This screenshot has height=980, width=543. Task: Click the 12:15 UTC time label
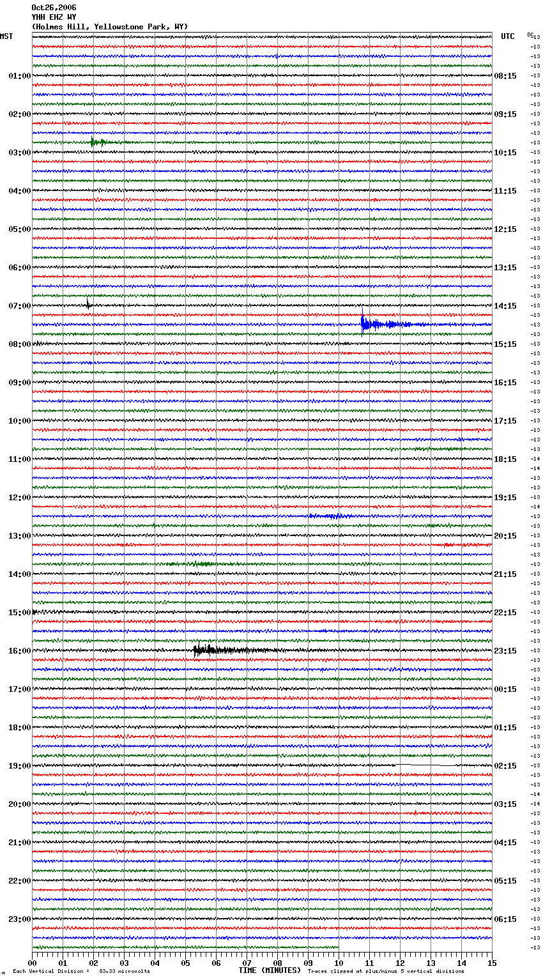click(x=505, y=229)
